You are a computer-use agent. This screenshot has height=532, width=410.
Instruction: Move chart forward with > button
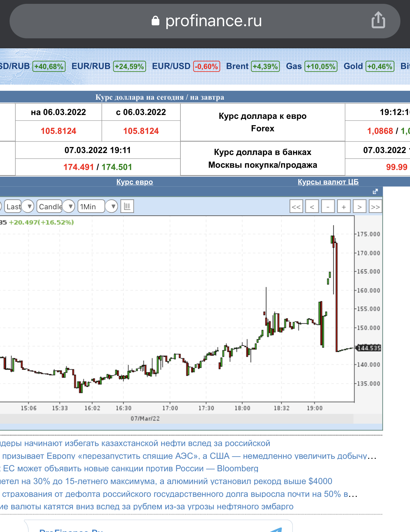360,207
